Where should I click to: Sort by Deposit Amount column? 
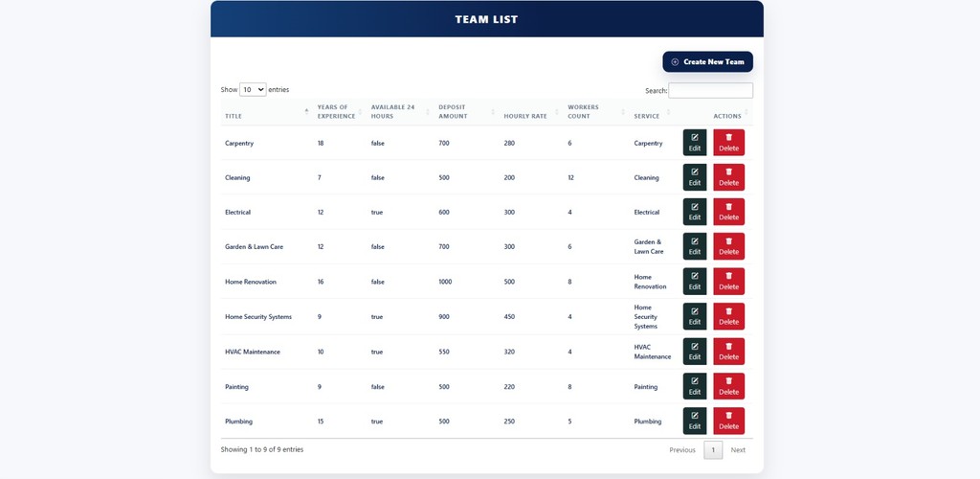[466, 112]
